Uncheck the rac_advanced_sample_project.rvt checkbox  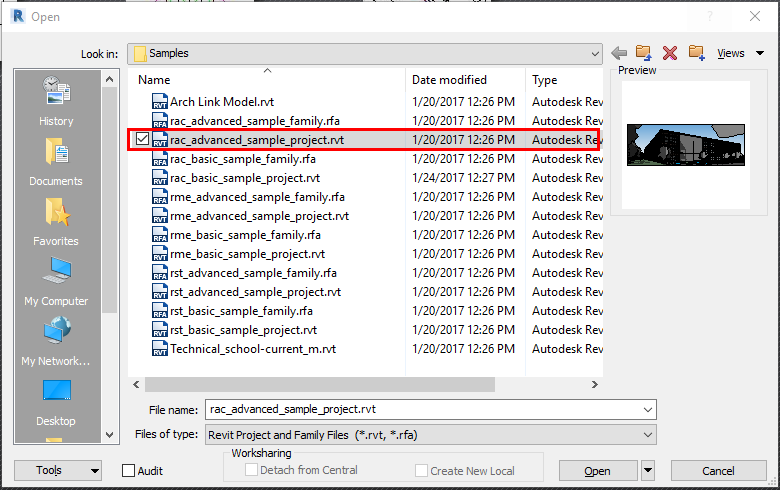click(142, 139)
